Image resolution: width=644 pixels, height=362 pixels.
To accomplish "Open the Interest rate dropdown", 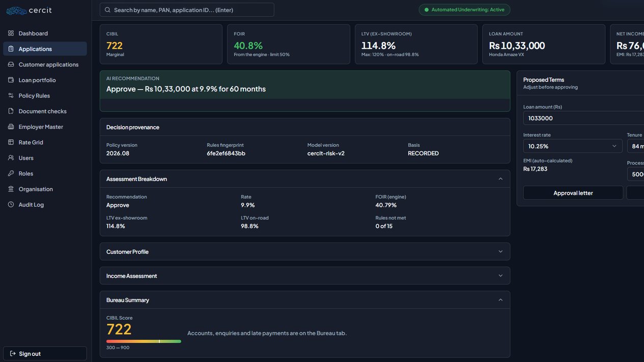I will 573,146.
